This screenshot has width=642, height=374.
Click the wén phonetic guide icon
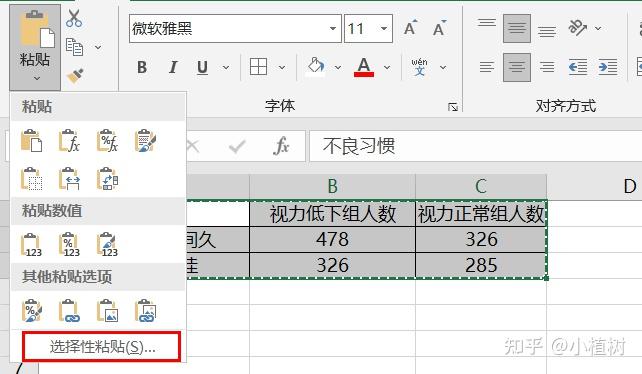tap(419, 67)
